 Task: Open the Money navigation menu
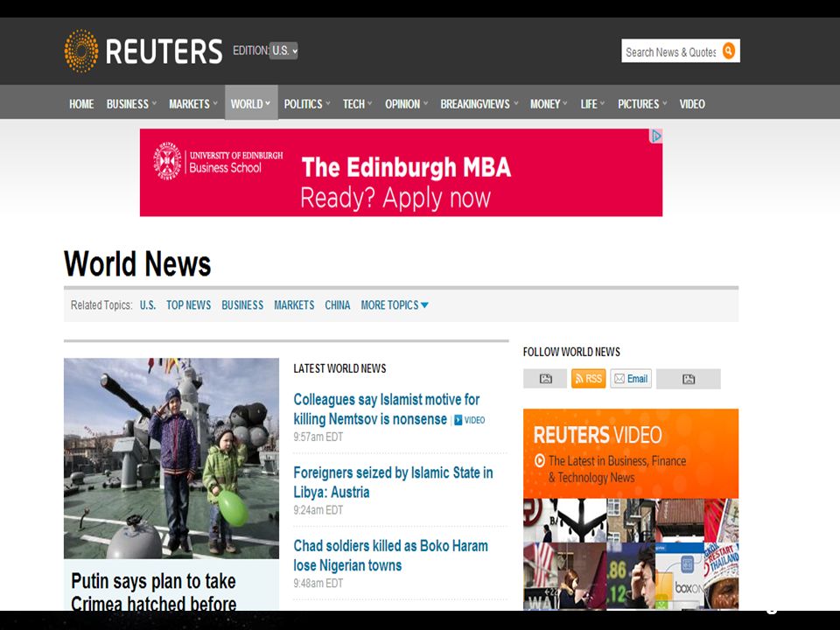[x=549, y=104]
